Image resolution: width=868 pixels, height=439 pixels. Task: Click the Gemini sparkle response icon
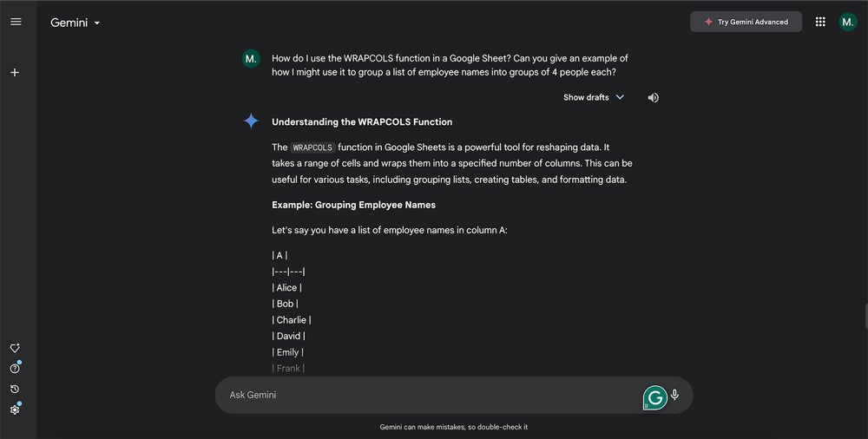tap(251, 121)
